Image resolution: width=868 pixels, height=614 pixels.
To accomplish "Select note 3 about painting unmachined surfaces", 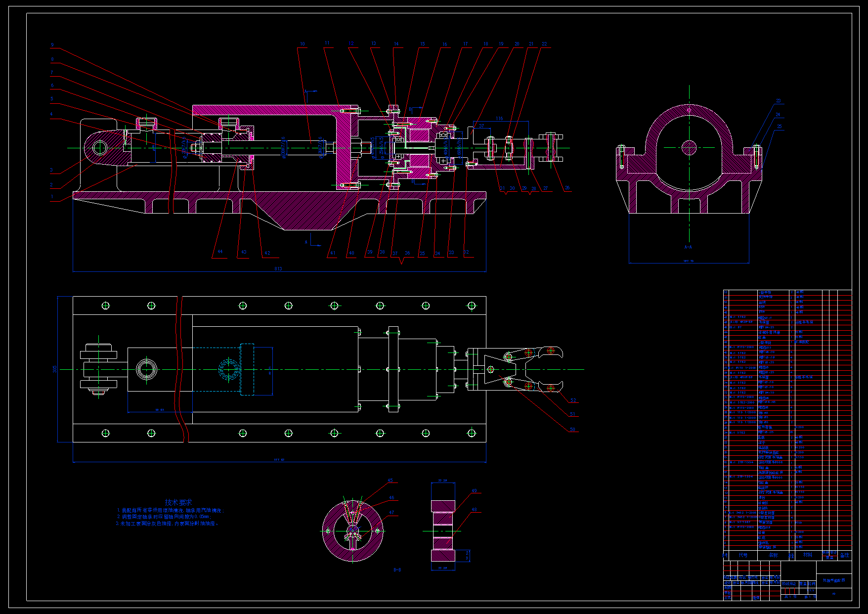I will [167, 523].
